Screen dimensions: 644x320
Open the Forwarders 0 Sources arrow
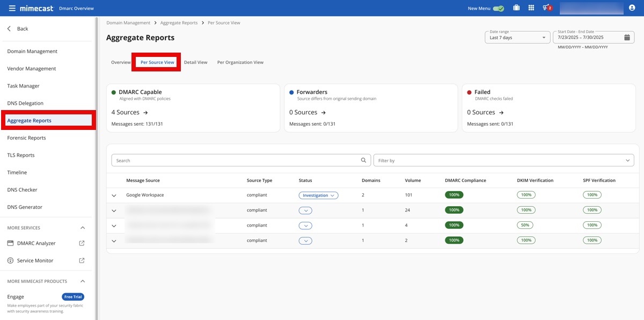(x=323, y=112)
